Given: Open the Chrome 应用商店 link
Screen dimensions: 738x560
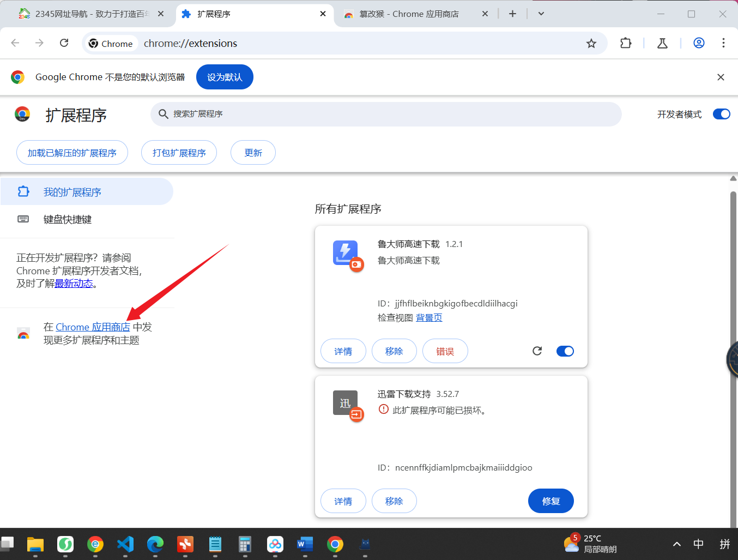Looking at the screenshot, I should pyautogui.click(x=93, y=327).
